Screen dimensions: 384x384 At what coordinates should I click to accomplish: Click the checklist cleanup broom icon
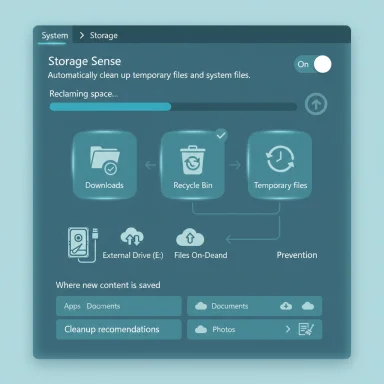(x=306, y=329)
